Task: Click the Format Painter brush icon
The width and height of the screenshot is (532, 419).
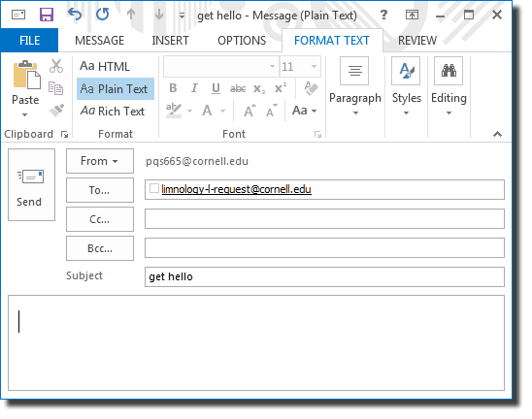Action: (56, 111)
